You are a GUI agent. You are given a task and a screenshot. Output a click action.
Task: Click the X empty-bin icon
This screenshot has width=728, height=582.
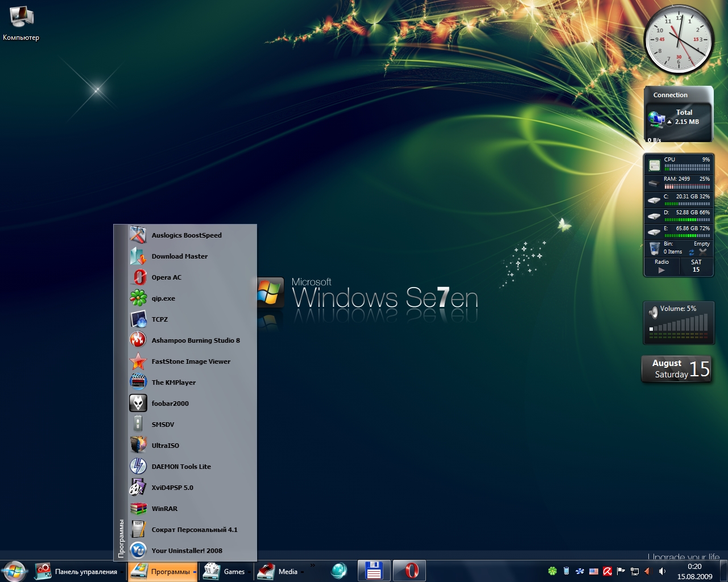point(703,251)
